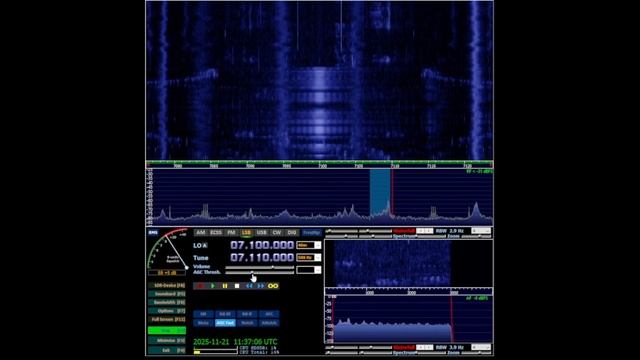
Task: Open Soundcard [F5] settings
Action: [167, 294]
